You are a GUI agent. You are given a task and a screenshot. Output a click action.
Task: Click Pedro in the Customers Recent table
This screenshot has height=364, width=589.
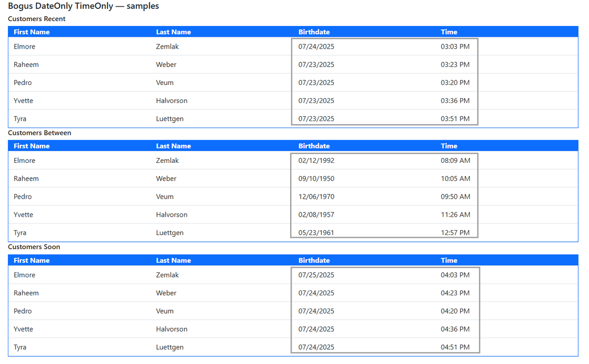click(x=23, y=82)
